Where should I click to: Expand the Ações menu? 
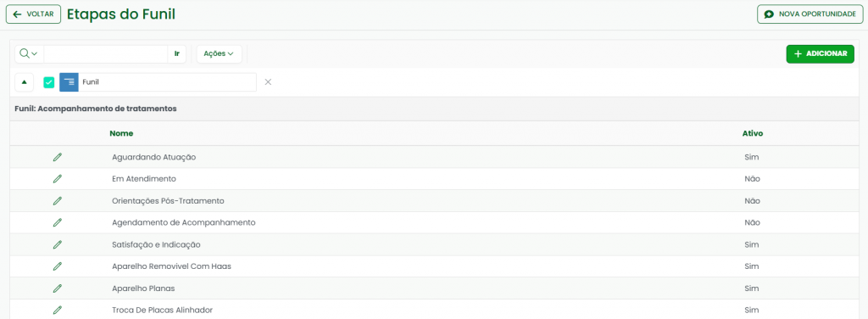[219, 53]
